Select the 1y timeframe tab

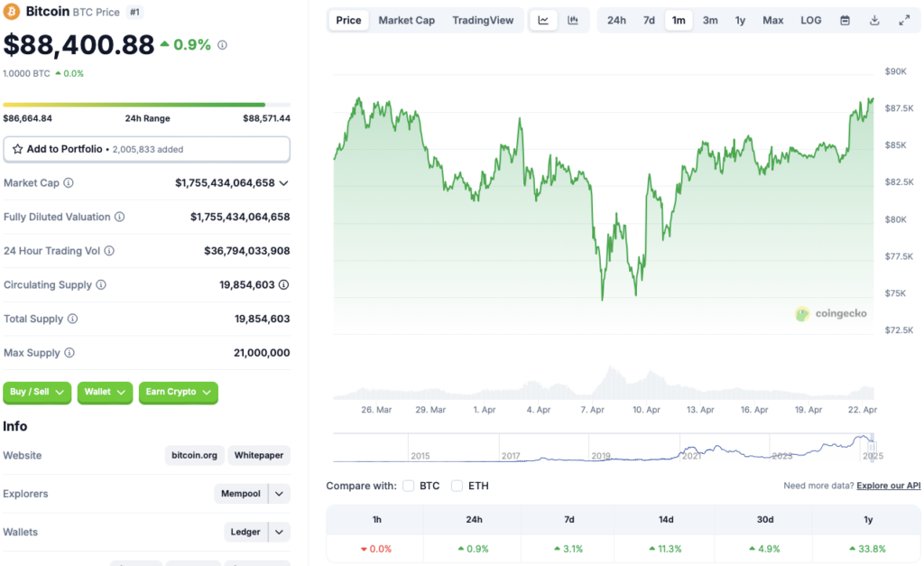pyautogui.click(x=740, y=19)
